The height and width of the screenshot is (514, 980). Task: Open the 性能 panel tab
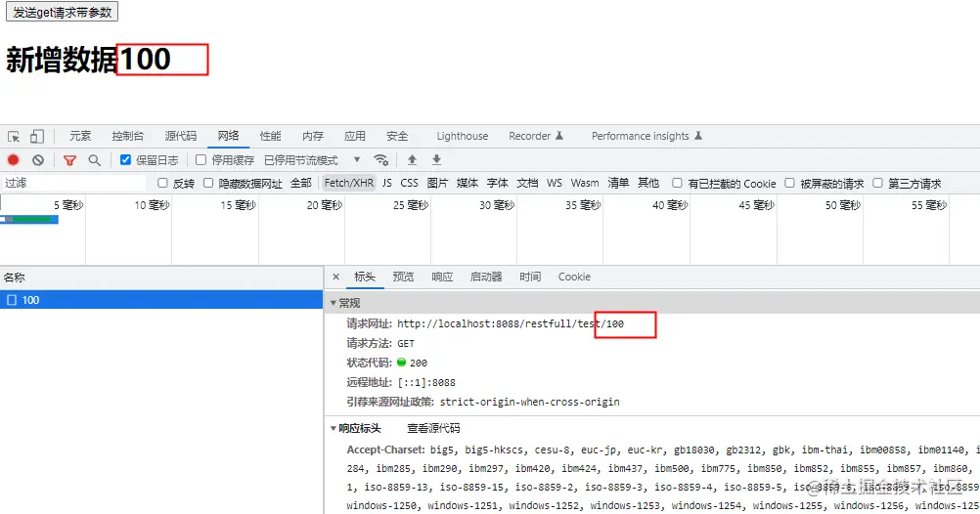coord(270,136)
